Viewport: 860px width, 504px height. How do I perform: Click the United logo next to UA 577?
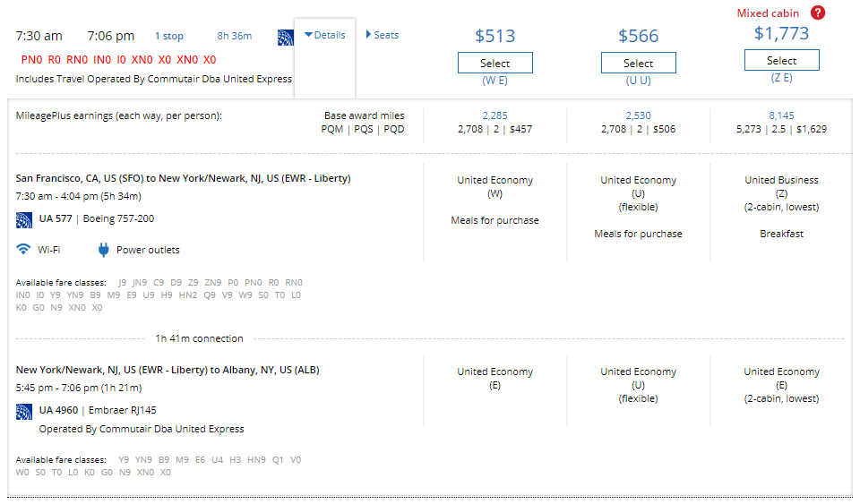(24, 219)
